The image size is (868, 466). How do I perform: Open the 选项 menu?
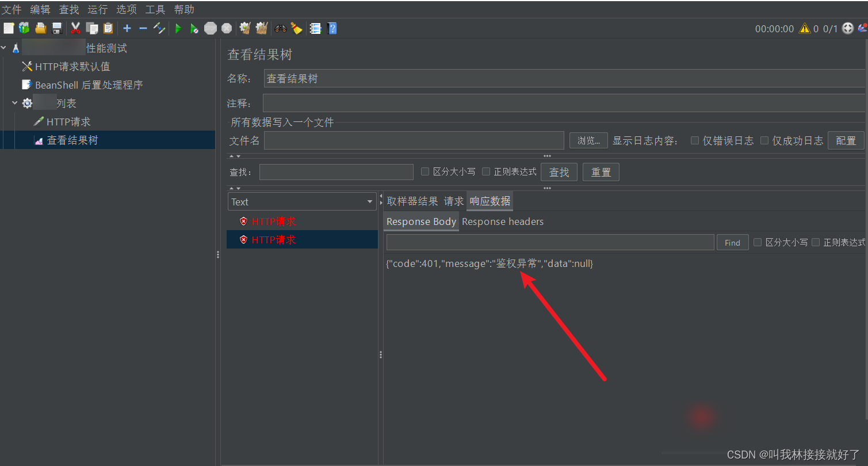tap(127, 9)
